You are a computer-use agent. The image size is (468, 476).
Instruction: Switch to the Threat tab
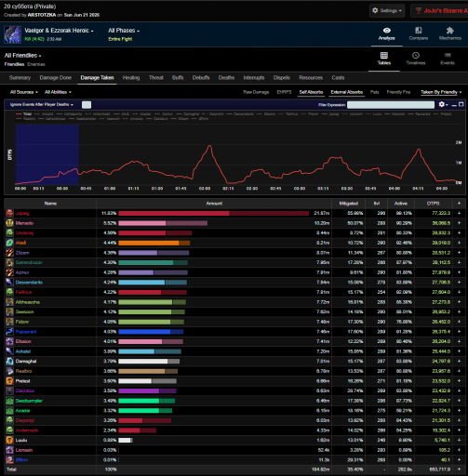pos(155,78)
